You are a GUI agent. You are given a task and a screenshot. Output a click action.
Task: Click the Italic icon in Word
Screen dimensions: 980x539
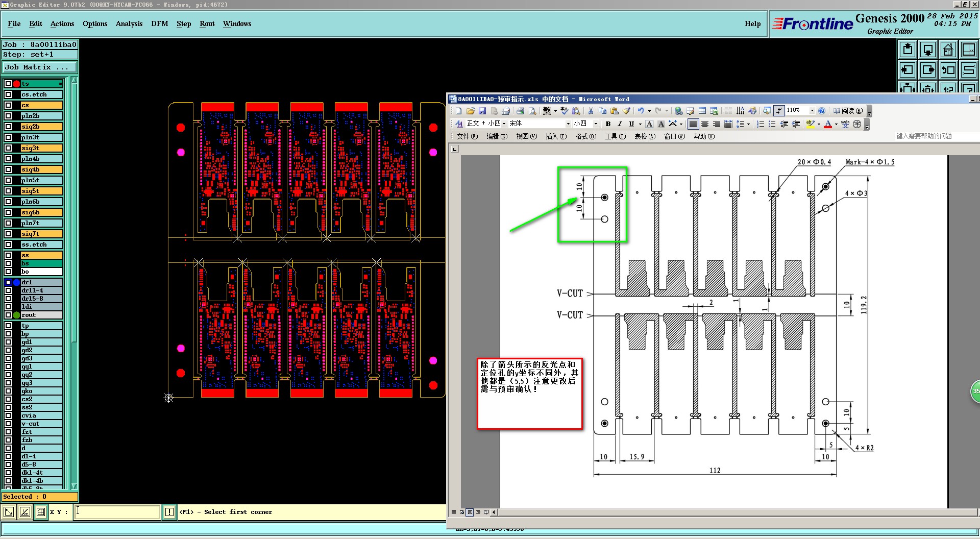click(x=620, y=124)
